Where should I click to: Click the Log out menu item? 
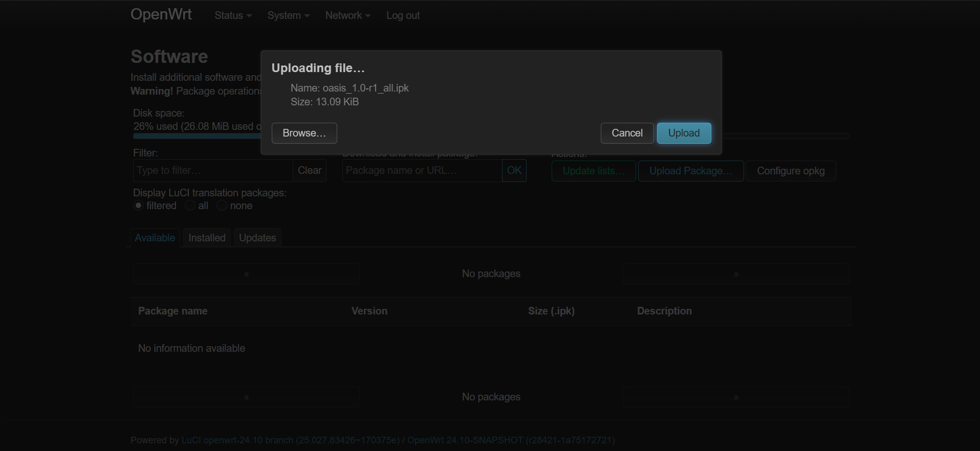[x=403, y=15]
